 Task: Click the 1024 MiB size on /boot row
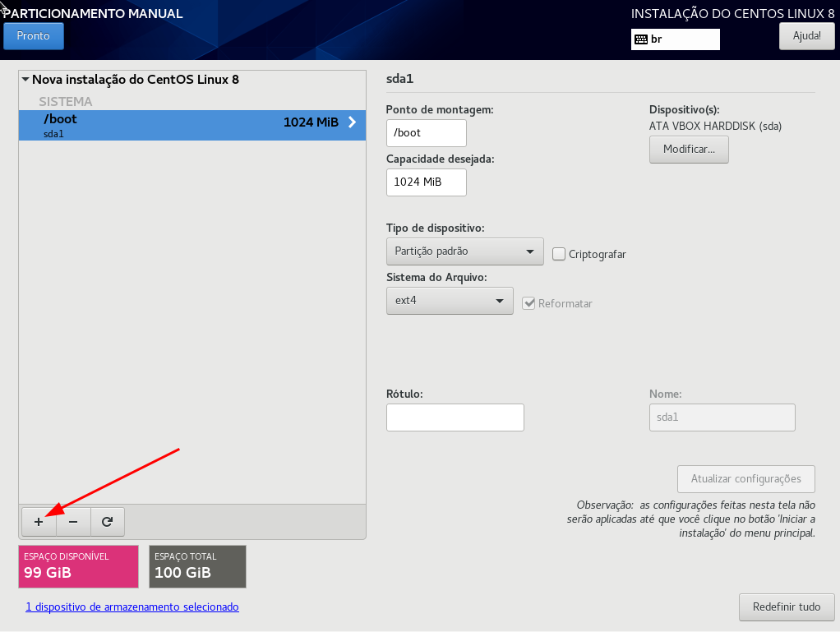point(311,122)
